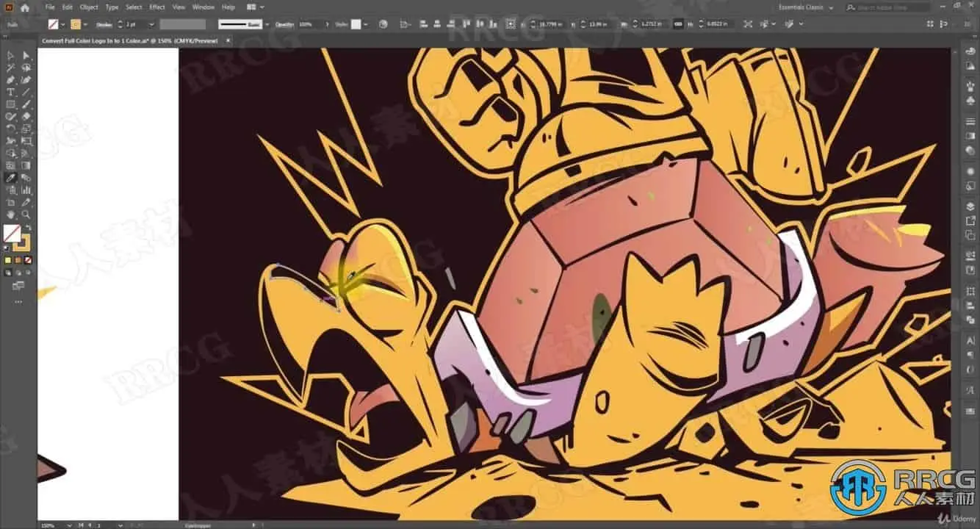980x529 pixels.
Task: Open the control bar stroke color dropdown
Action: (84, 24)
